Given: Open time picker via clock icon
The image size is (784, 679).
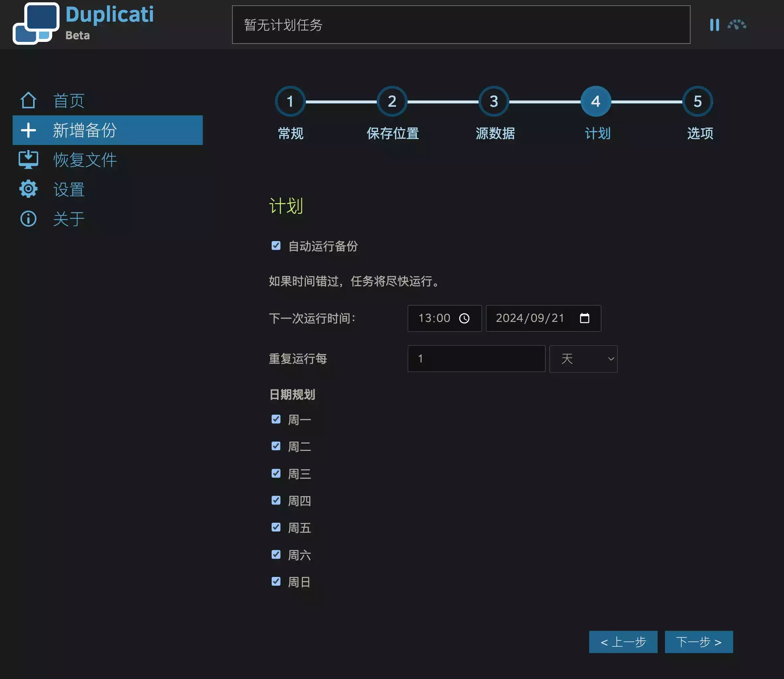Looking at the screenshot, I should tap(464, 318).
